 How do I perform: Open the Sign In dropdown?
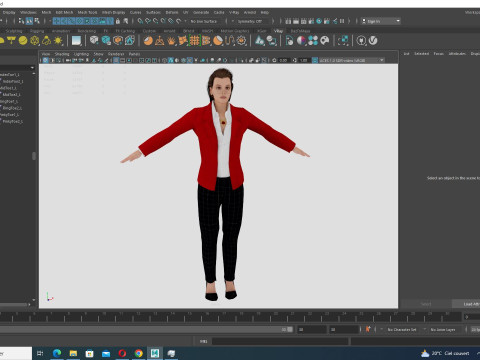pyautogui.click(x=381, y=21)
